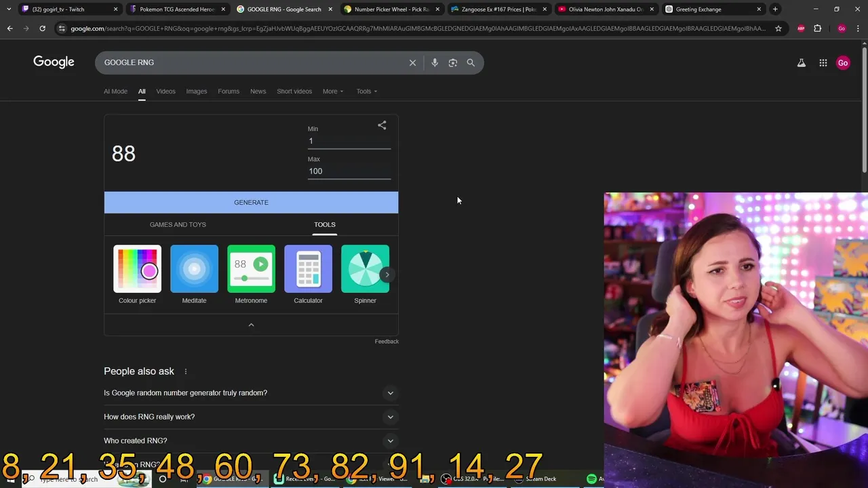Open the Meditate tool
This screenshot has height=488, width=868.
194,274
